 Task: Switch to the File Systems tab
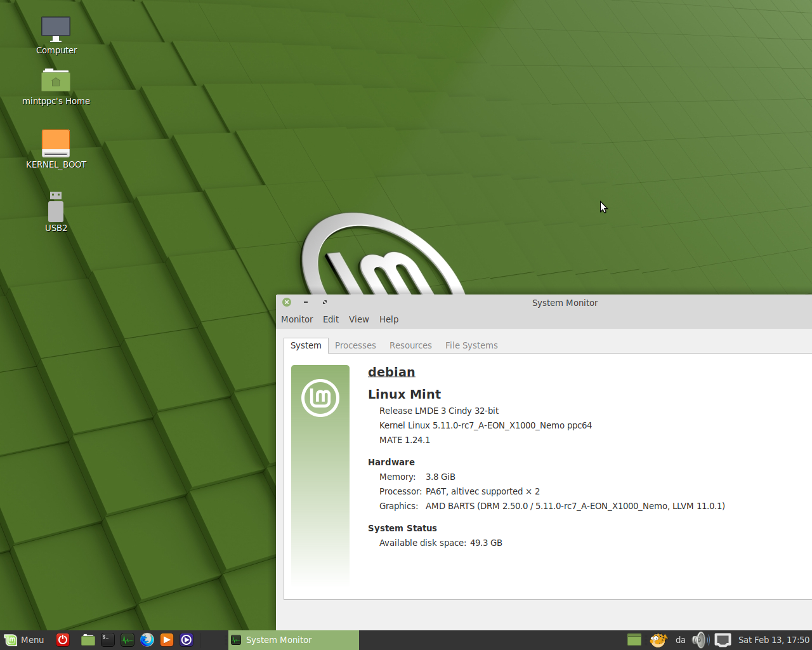click(x=471, y=345)
